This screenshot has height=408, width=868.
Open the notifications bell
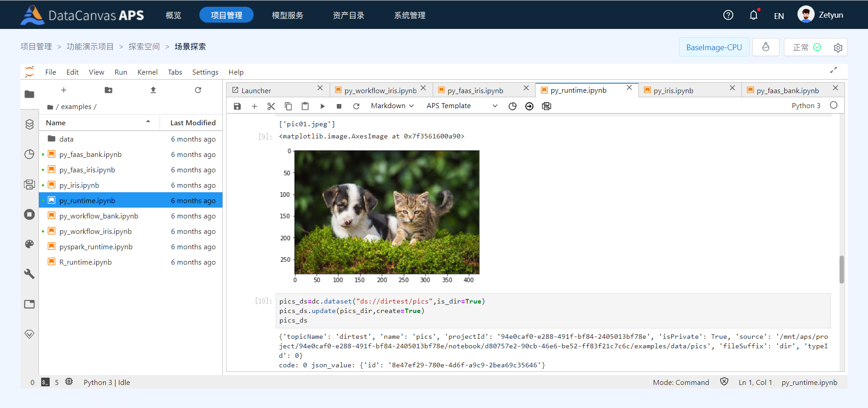[x=754, y=15]
